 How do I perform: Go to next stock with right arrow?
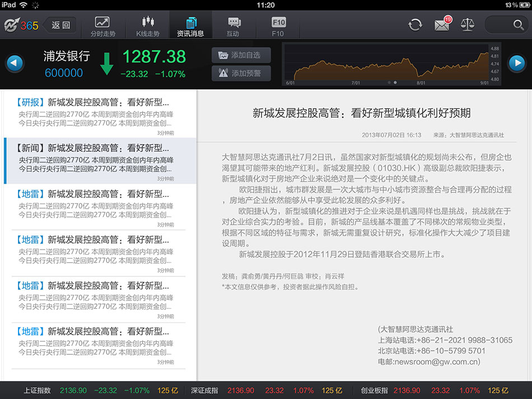pos(516,63)
